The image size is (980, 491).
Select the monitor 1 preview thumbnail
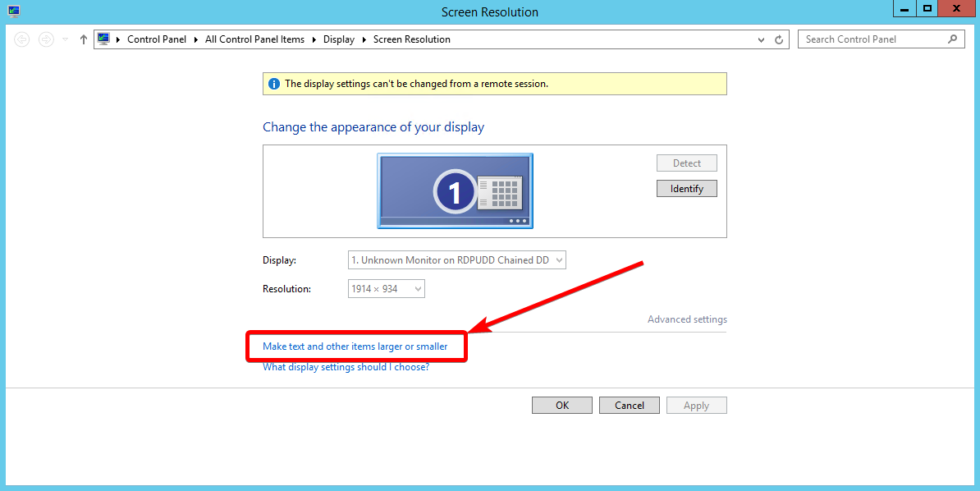click(455, 190)
